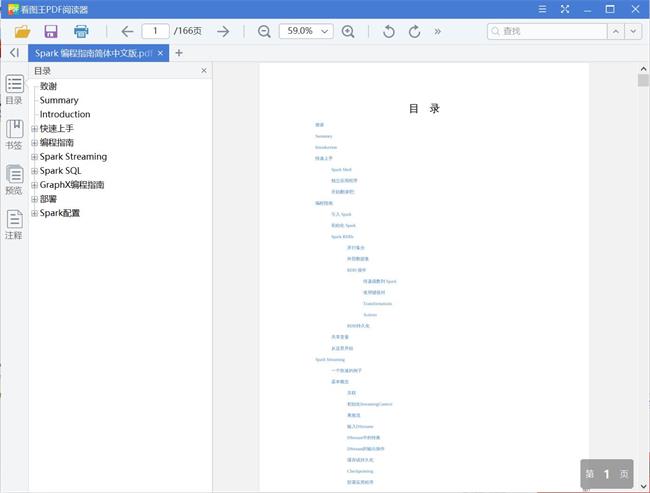The width and height of the screenshot is (650, 493).
Task: Expand the 编程指南 tree node
Action: tap(34, 143)
